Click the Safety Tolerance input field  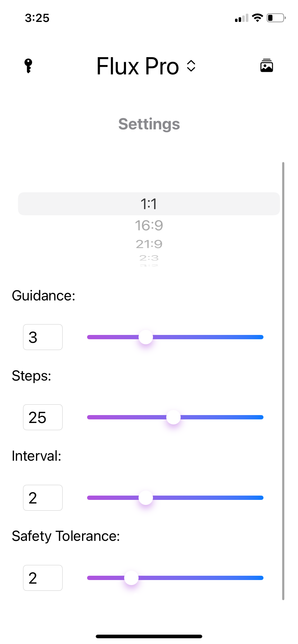click(43, 578)
